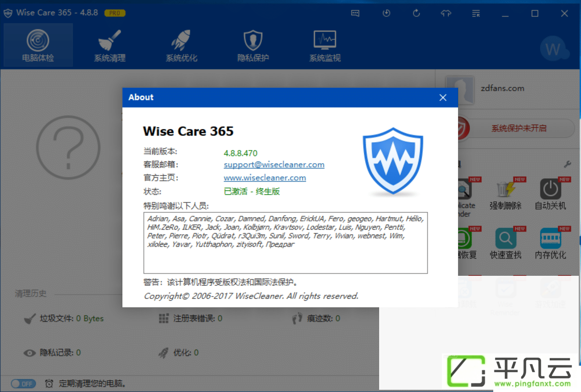Viewport: 581px width, 392px height.
Task: Click the restore clock icon in title bar
Action: (386, 13)
